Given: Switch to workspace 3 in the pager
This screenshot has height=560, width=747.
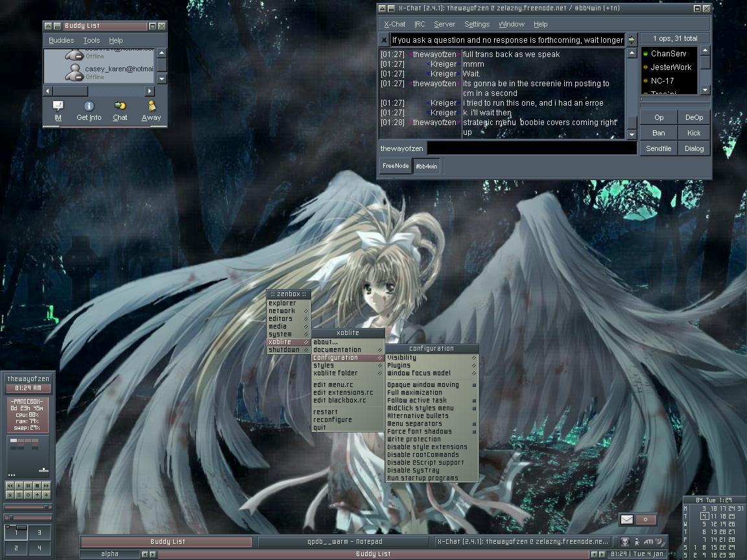Looking at the screenshot, I should point(40,532).
